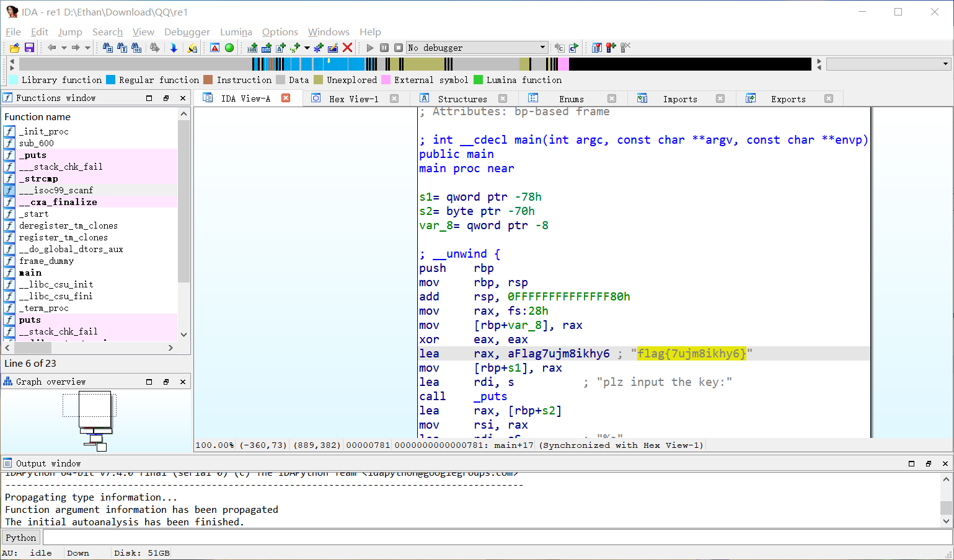This screenshot has width=954, height=560.
Task: Open the No debugger dropdown
Action: click(477, 48)
